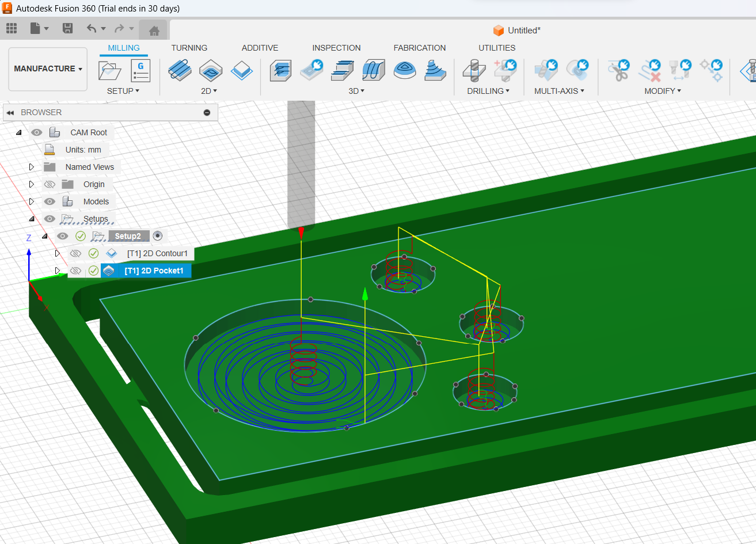Click the Setup2 active radio button
The width and height of the screenshot is (756, 544).
point(158,236)
